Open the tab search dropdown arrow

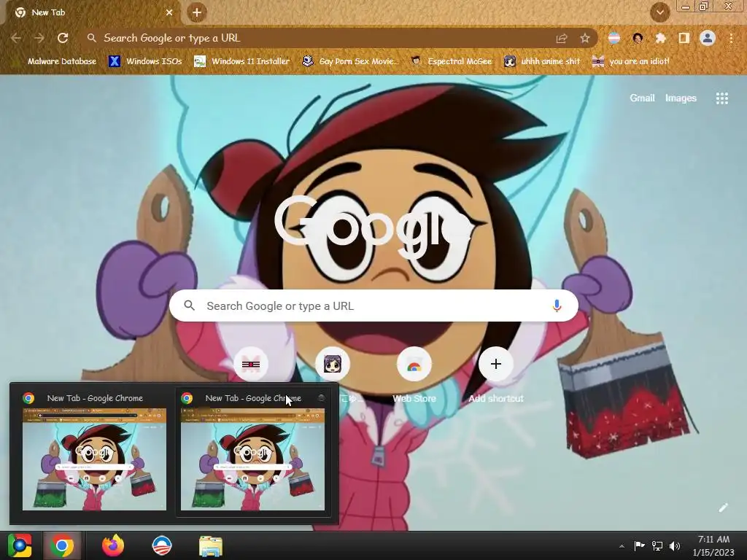pyautogui.click(x=660, y=12)
